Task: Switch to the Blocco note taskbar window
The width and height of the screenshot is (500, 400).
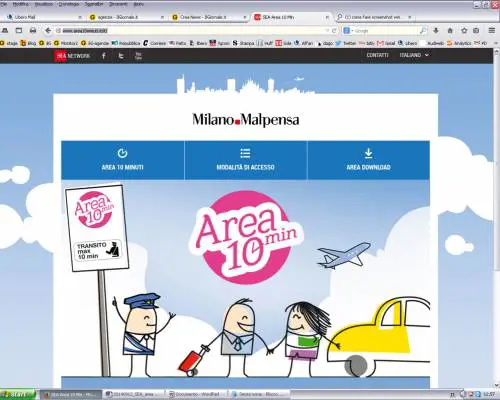Action: tap(260, 394)
